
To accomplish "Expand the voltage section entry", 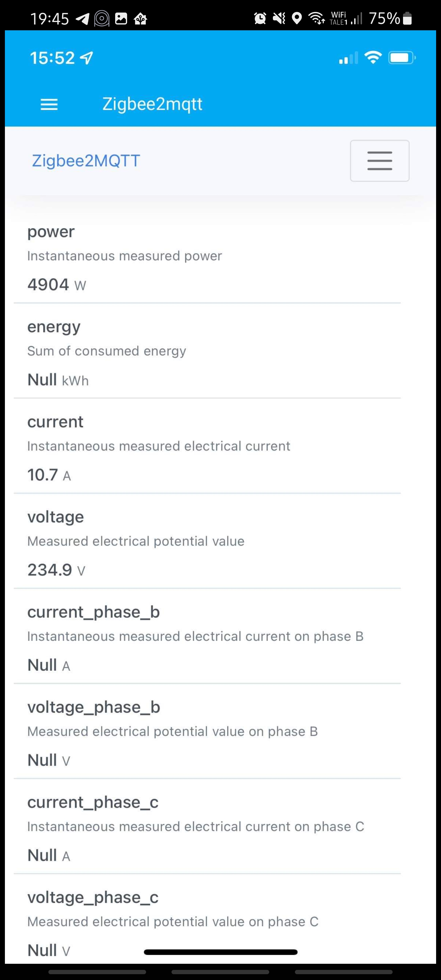I will [x=55, y=517].
